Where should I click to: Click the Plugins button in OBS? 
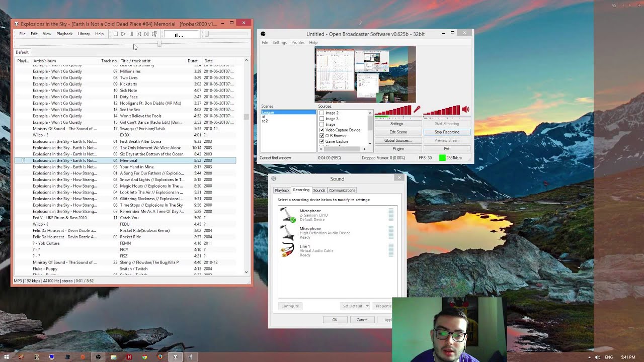coord(398,149)
